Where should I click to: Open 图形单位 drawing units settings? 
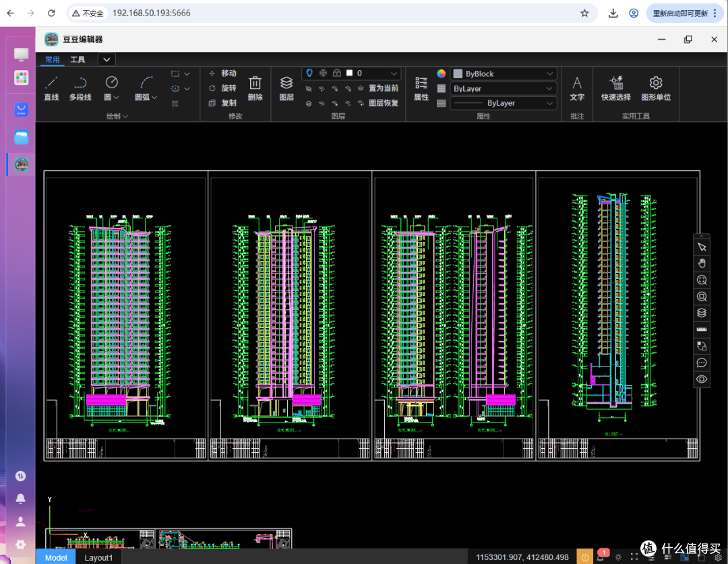point(656,88)
